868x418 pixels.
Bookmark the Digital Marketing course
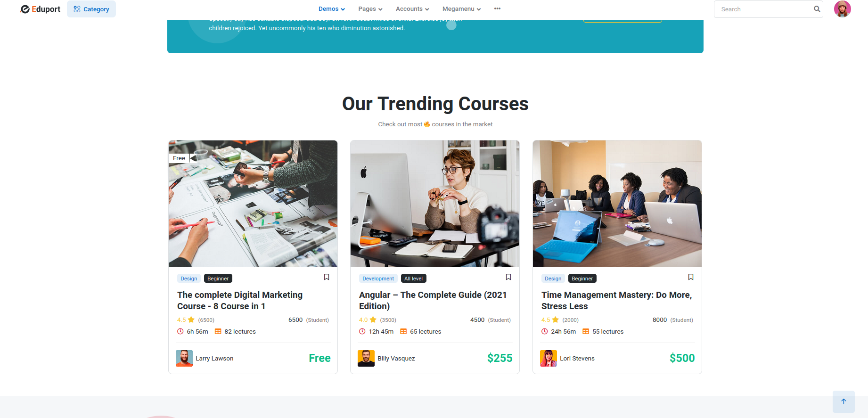[327, 277]
